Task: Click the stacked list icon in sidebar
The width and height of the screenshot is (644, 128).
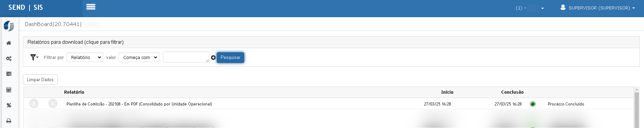Action: point(9,74)
